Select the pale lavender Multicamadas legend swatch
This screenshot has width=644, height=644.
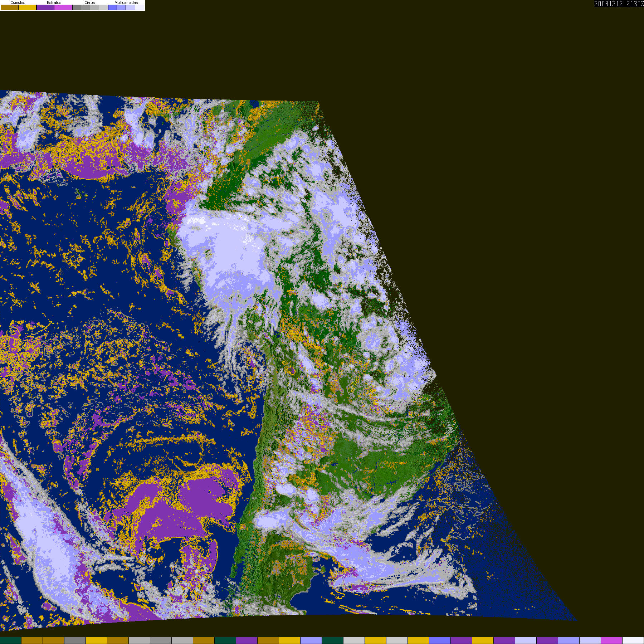(x=131, y=7)
